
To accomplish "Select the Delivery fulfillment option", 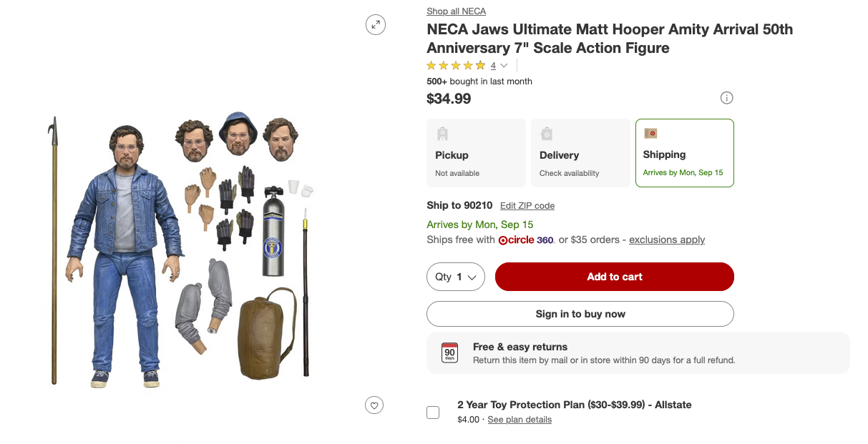I will tap(580, 153).
